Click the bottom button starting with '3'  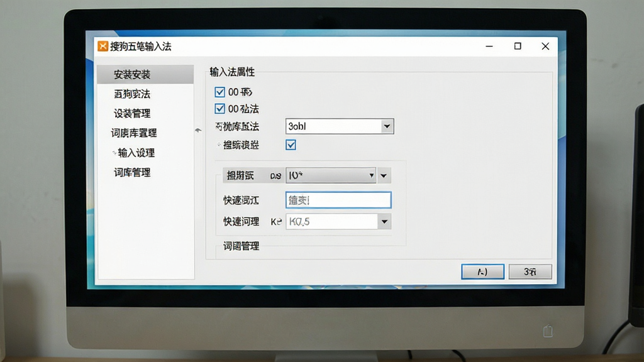530,271
